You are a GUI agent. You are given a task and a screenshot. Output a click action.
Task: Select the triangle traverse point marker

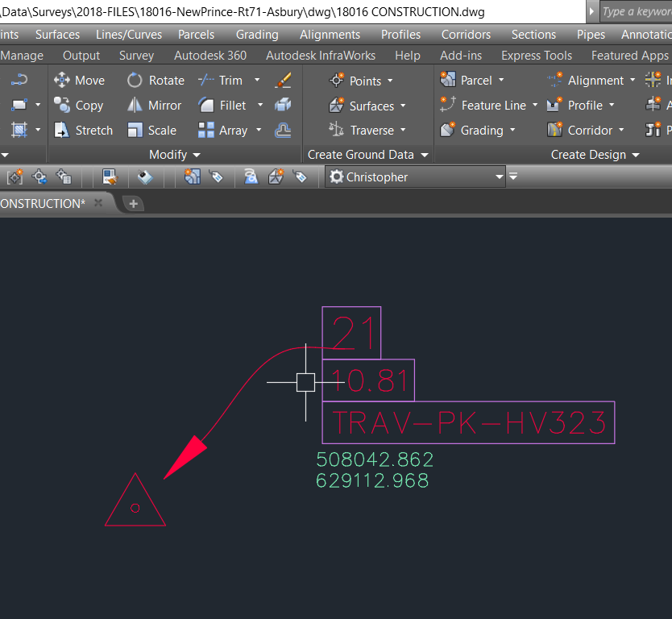pyautogui.click(x=135, y=501)
